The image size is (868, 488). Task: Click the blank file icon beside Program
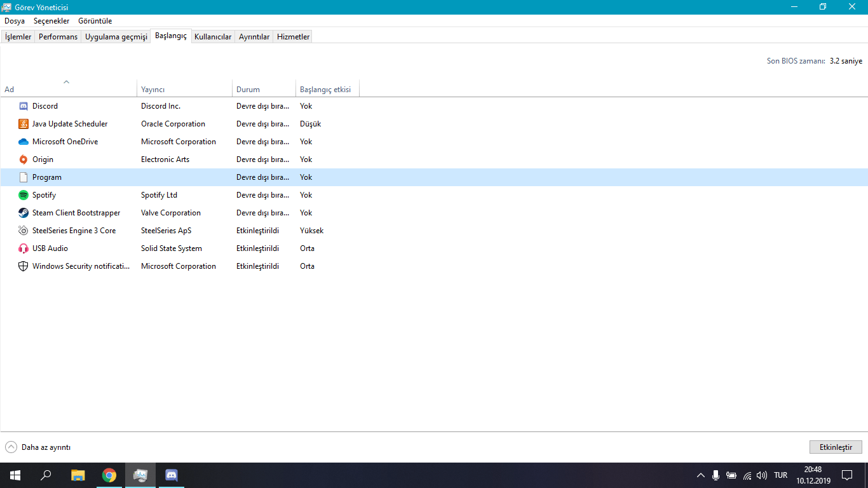24,177
